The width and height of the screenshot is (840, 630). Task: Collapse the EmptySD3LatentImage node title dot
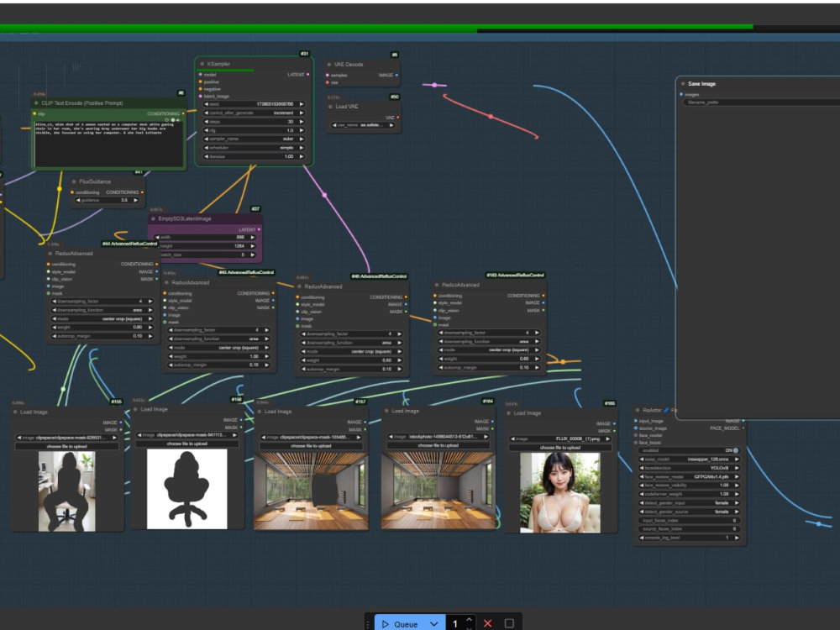coord(153,218)
